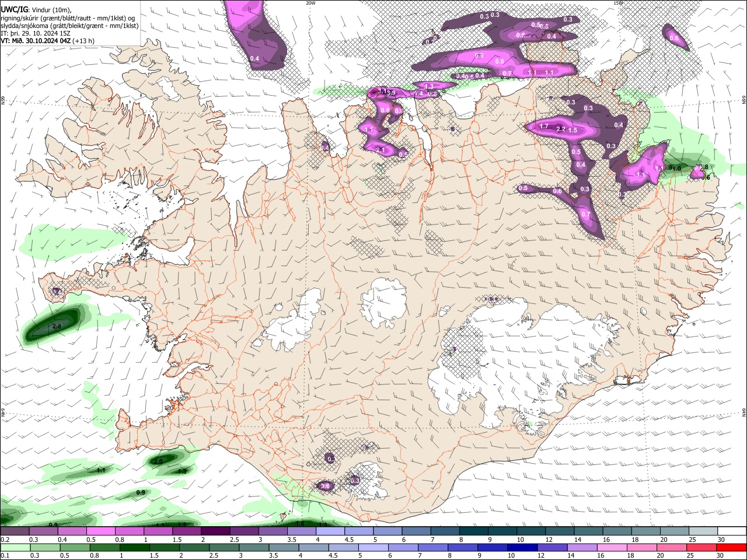Viewport: 747px width, 560px height.
Task: Click the grey-purple 0.2 swatch in snow legend
Action: click(15, 531)
